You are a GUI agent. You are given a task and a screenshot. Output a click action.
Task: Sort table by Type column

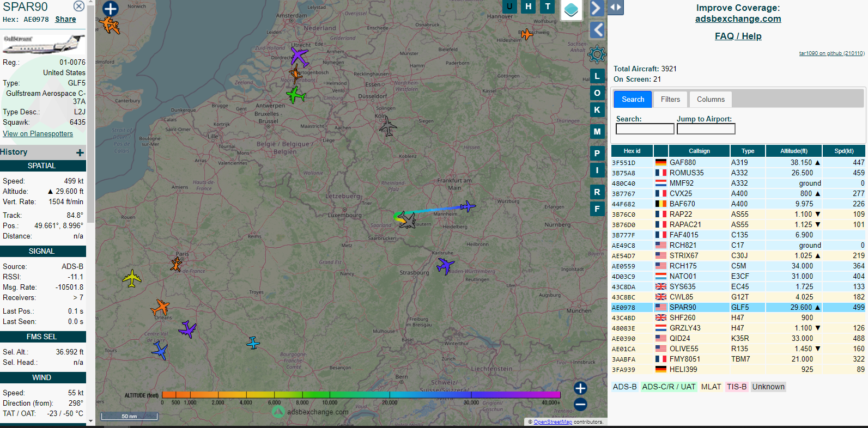point(748,151)
